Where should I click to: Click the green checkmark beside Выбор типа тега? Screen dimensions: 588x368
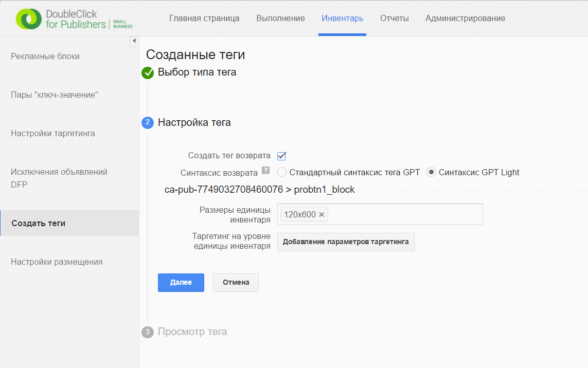148,72
